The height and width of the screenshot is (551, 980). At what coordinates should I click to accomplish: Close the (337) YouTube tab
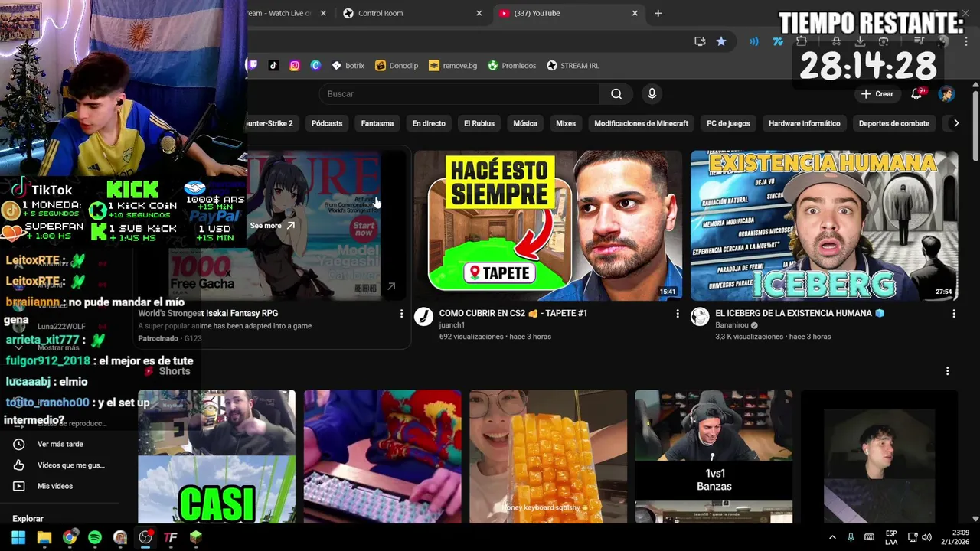point(635,13)
